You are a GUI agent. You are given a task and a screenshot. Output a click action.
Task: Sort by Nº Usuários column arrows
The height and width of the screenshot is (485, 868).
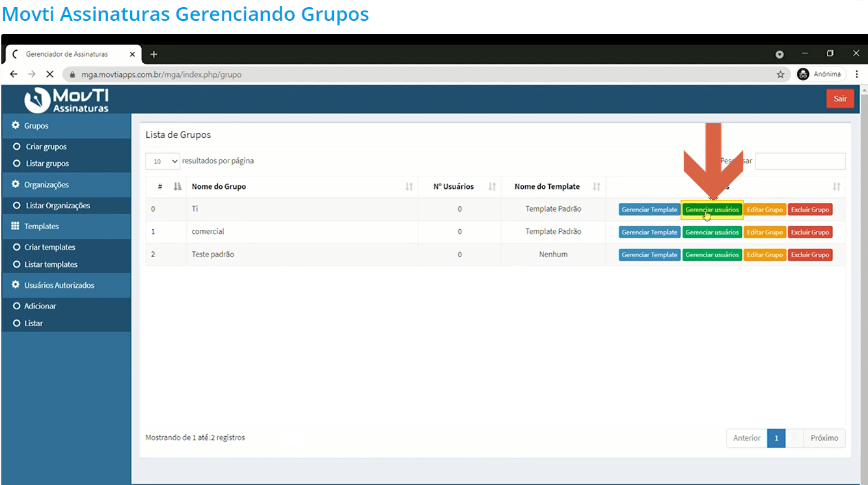click(493, 187)
